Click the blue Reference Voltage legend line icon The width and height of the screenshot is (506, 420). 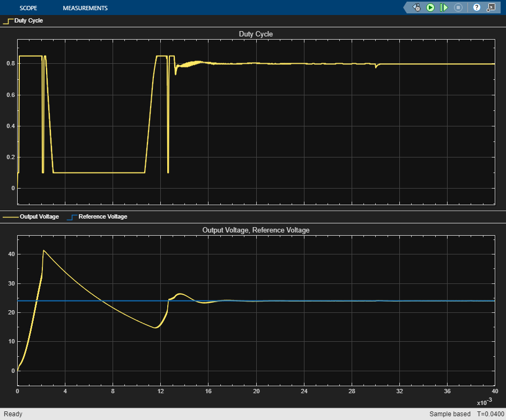[x=71, y=217]
